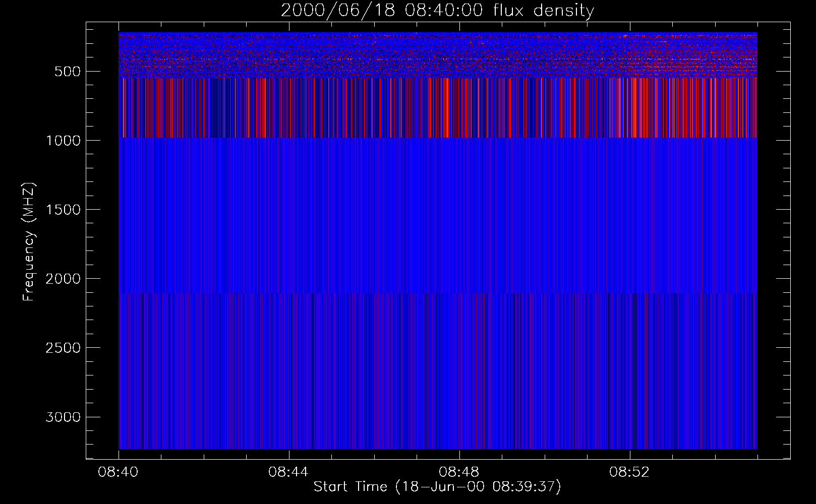Click the "Frequency (MHZ)" axis label
The height and width of the screenshot is (504, 816).
(x=29, y=241)
